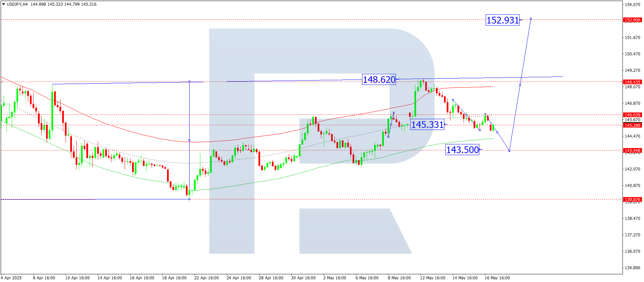Click the 10 Apr 16:00 time label

pyautogui.click(x=77, y=278)
